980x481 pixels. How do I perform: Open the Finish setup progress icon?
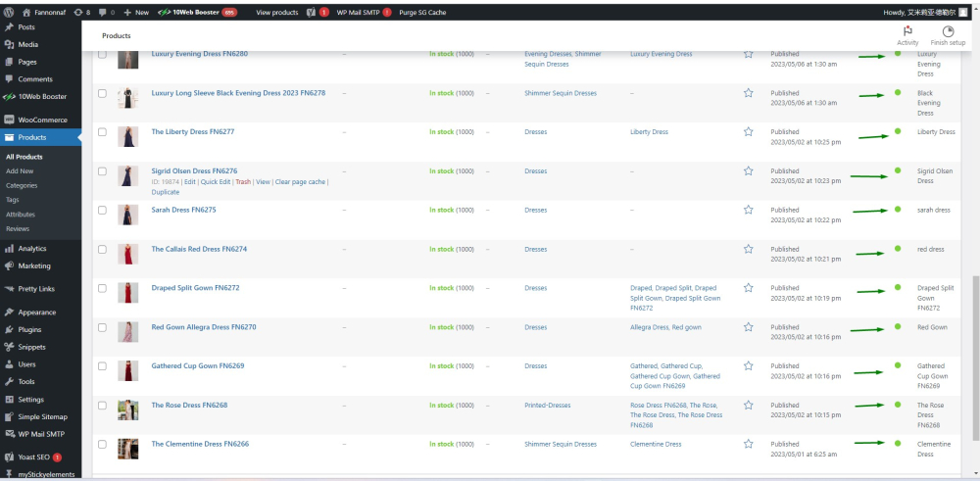click(x=948, y=31)
